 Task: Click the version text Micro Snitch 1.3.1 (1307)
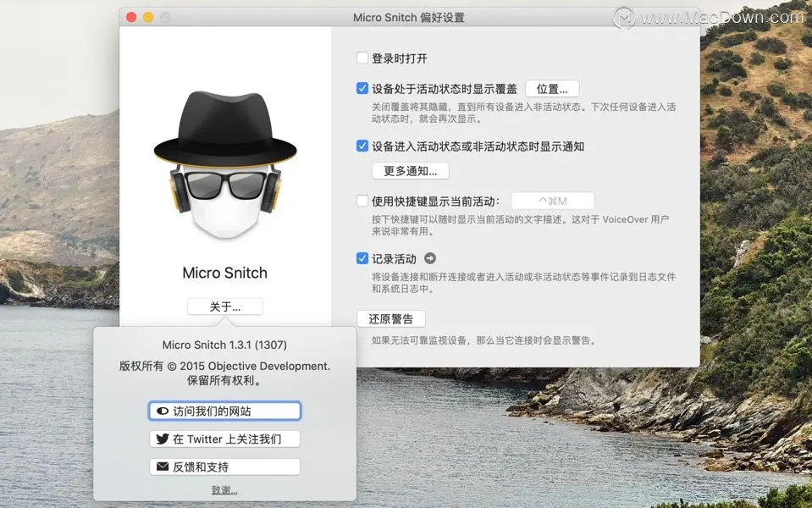(224, 345)
